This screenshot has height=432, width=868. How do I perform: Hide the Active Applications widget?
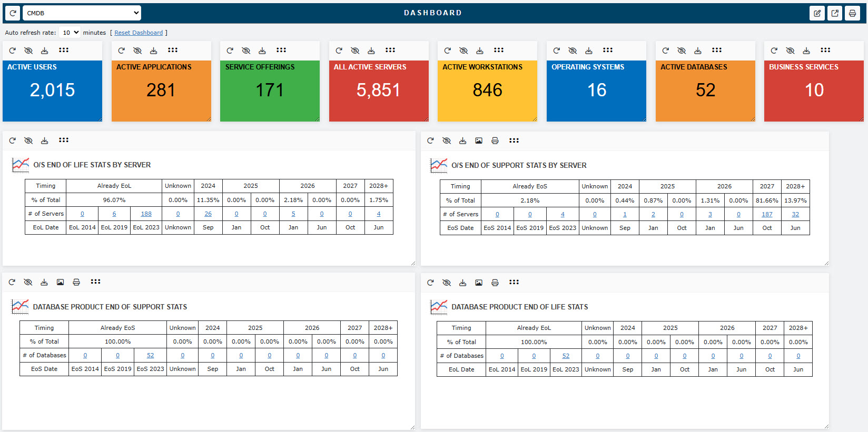(137, 51)
